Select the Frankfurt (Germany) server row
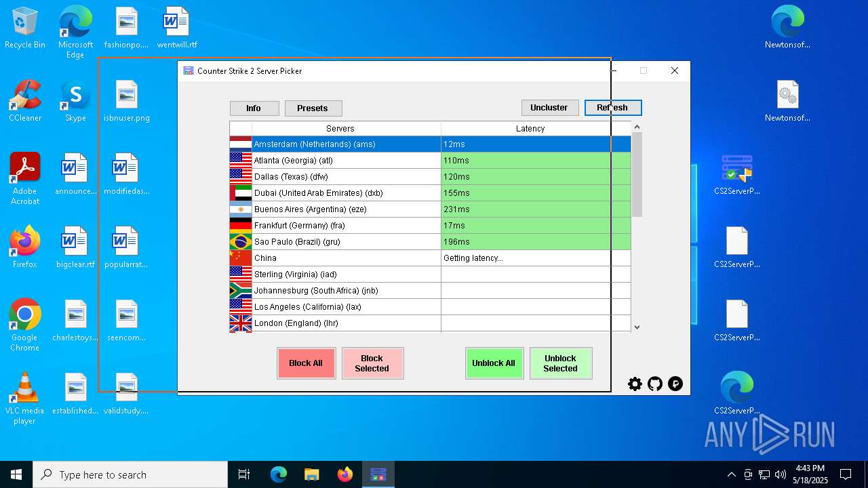Viewport: 868px width, 488px height. pos(430,226)
